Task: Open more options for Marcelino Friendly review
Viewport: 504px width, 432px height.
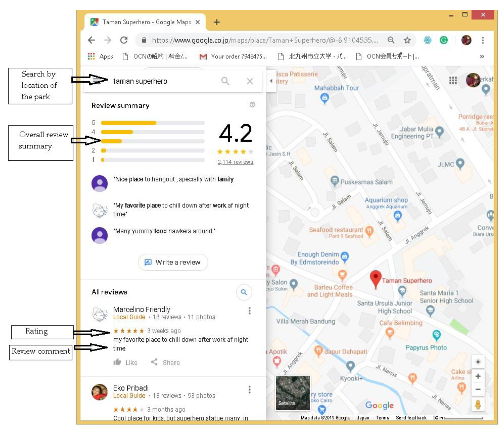Action: 249,311
